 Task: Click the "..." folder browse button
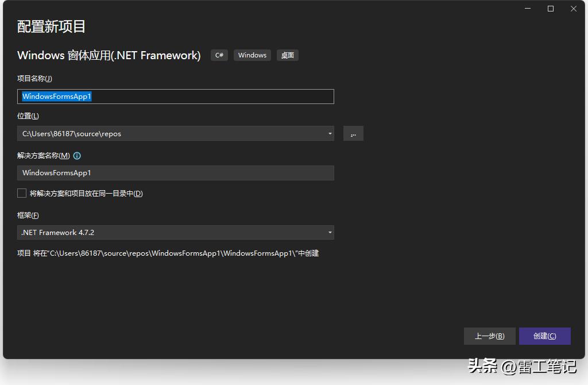click(x=353, y=133)
